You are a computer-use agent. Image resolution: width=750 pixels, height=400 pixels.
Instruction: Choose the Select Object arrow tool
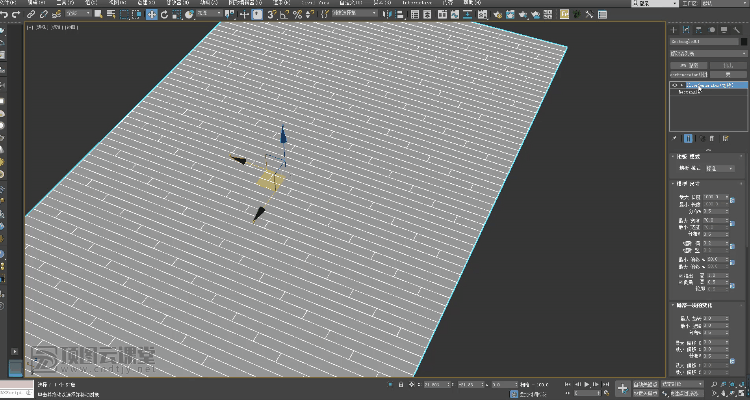97,15
